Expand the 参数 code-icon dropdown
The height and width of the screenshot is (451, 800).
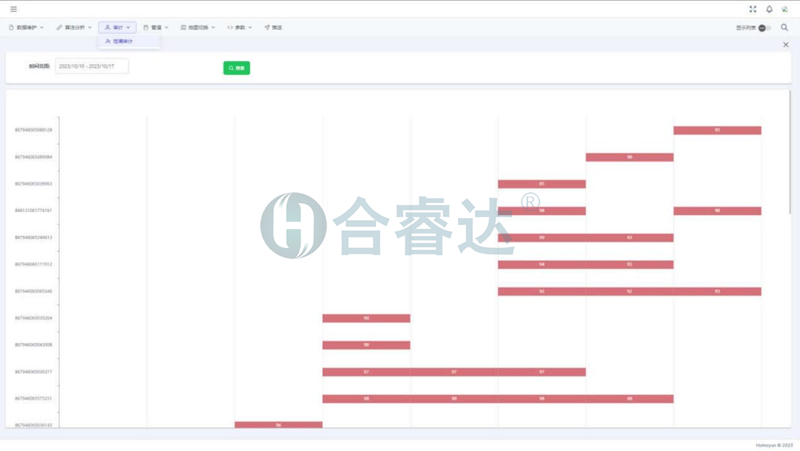click(x=239, y=28)
